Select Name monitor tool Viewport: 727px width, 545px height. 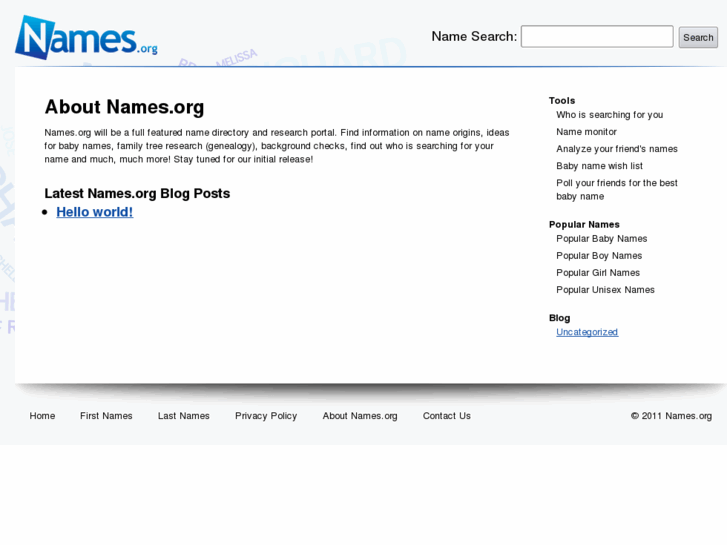click(x=587, y=132)
